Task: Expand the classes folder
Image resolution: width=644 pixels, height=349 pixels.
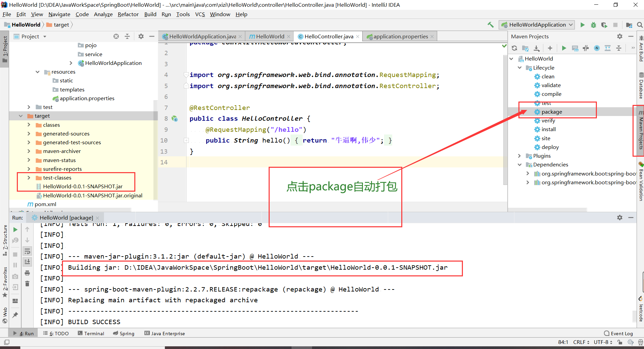Action: pyautogui.click(x=29, y=125)
